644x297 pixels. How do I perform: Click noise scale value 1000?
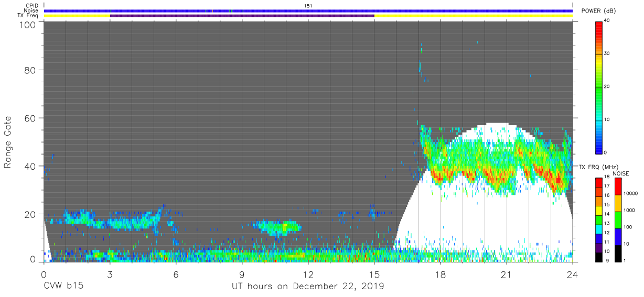pyautogui.click(x=629, y=210)
